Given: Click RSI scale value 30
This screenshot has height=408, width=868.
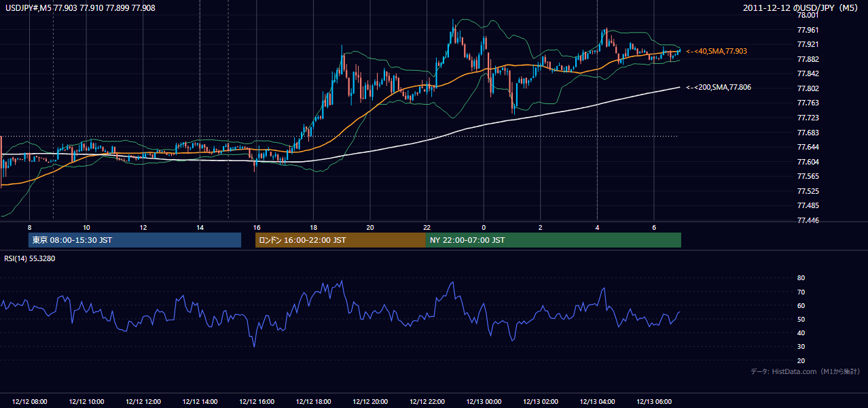Looking at the screenshot, I should point(801,347).
